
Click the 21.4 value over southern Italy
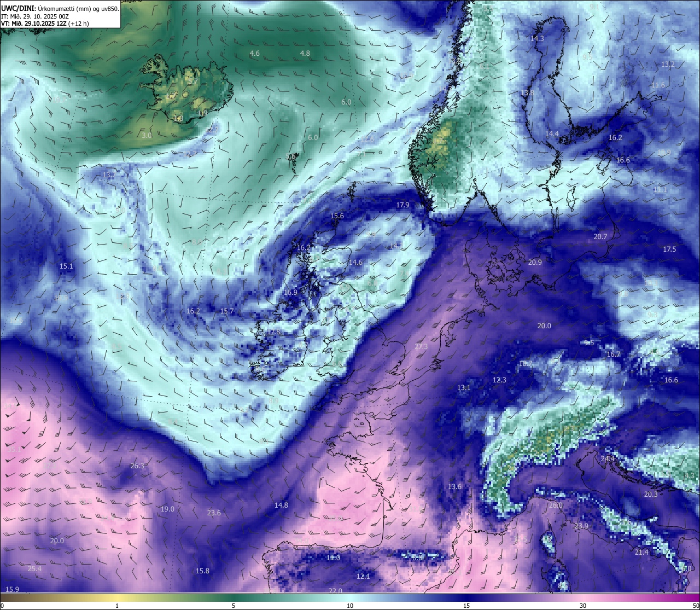[641, 552]
